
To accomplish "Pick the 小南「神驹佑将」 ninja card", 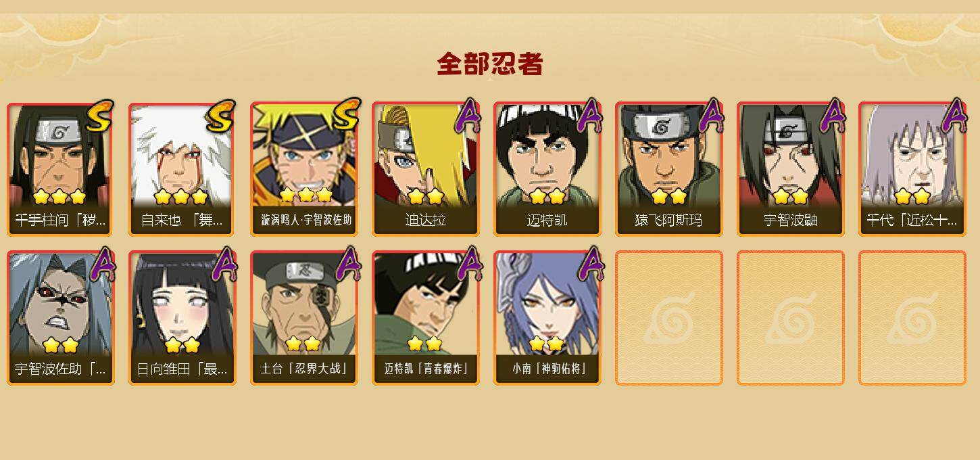I will [547, 318].
